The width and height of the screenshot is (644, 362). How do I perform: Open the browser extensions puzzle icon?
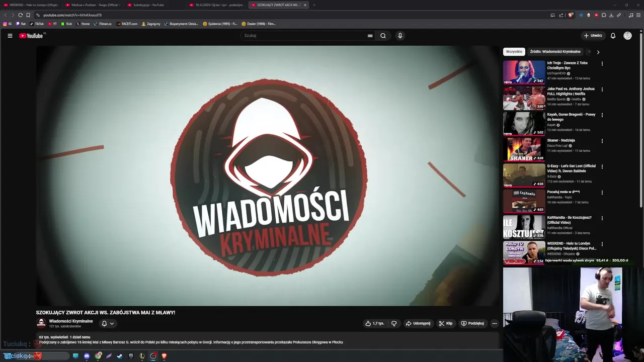(604, 15)
